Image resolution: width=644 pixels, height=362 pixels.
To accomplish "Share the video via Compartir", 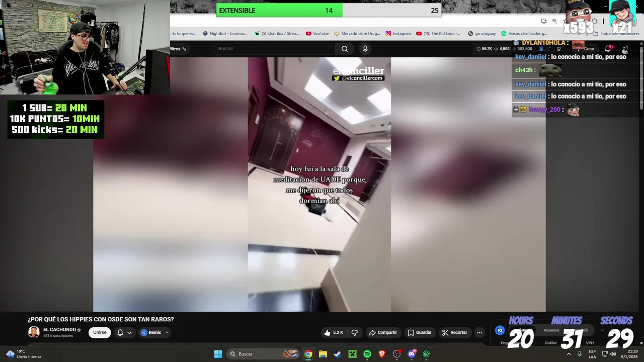I will click(383, 332).
